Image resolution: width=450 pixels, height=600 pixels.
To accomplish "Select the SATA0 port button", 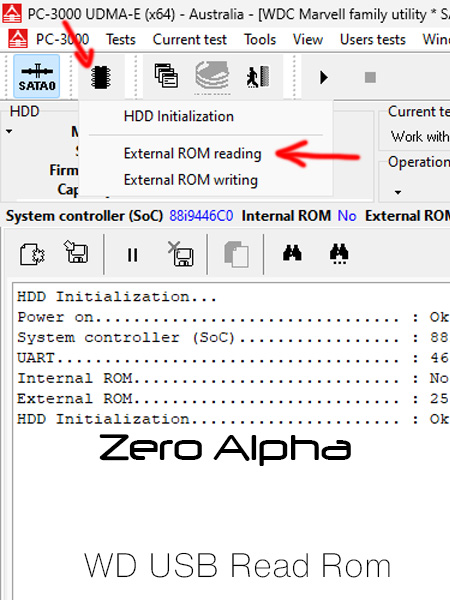I will click(x=36, y=76).
